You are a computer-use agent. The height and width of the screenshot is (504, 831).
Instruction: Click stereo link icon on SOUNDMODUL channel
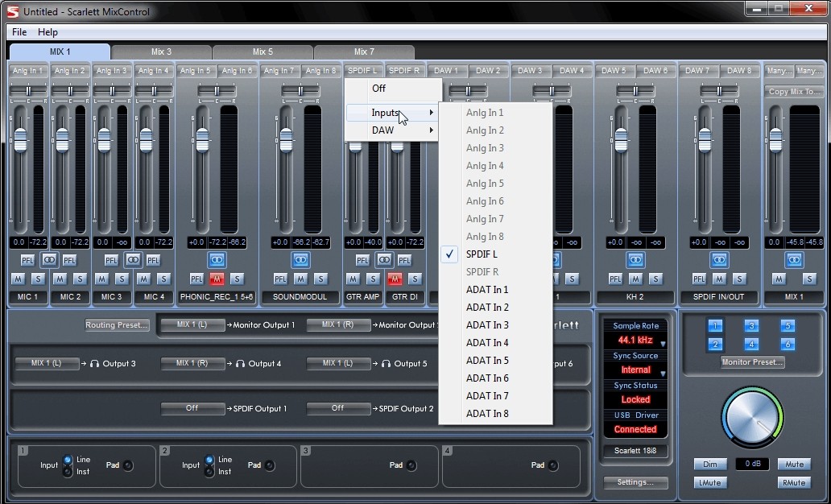300,260
